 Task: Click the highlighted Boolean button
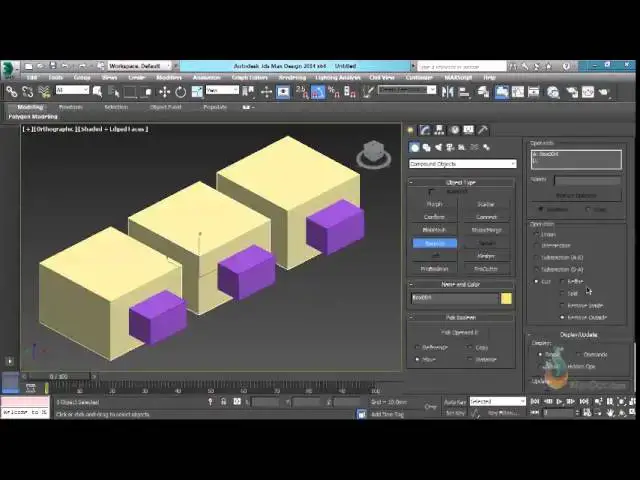click(435, 243)
